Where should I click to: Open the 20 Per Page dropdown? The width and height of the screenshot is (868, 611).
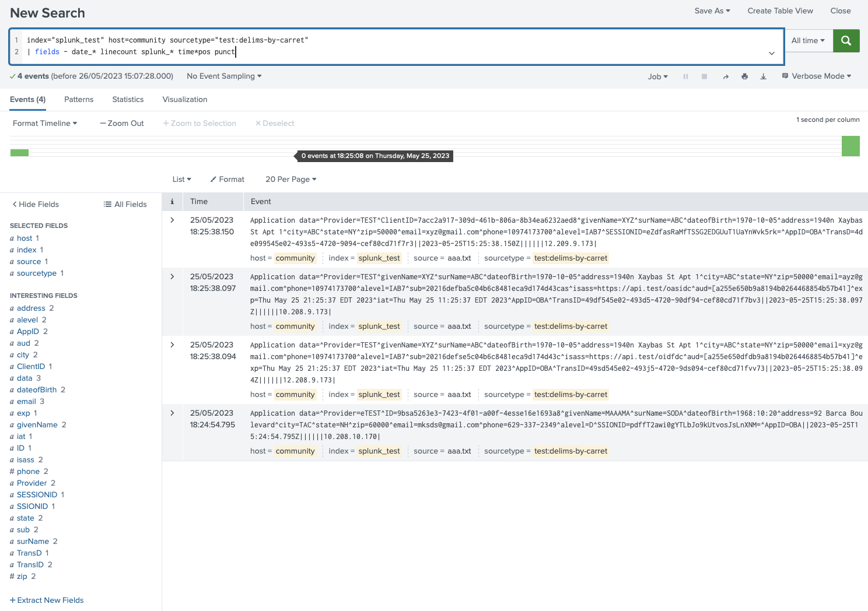pyautogui.click(x=290, y=179)
